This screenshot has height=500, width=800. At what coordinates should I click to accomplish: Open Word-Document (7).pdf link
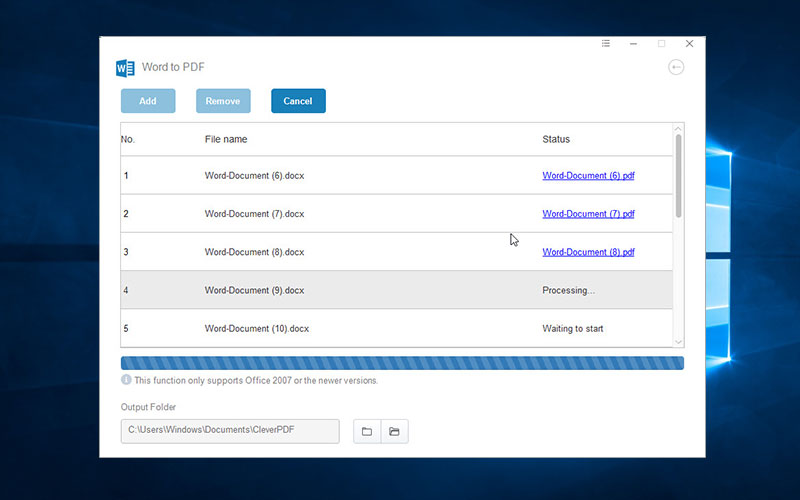point(588,214)
